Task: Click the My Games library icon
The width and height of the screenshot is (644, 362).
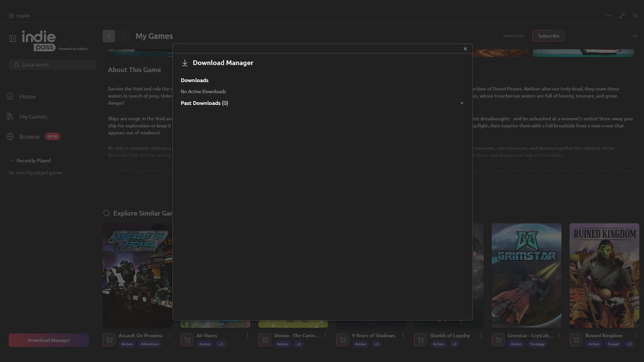Action: pyautogui.click(x=10, y=116)
